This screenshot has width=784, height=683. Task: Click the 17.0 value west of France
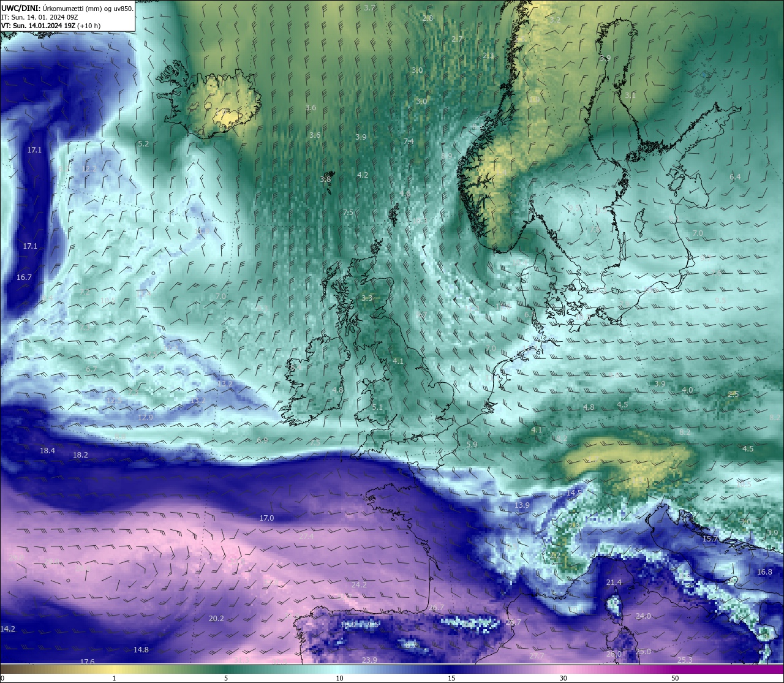(x=266, y=518)
